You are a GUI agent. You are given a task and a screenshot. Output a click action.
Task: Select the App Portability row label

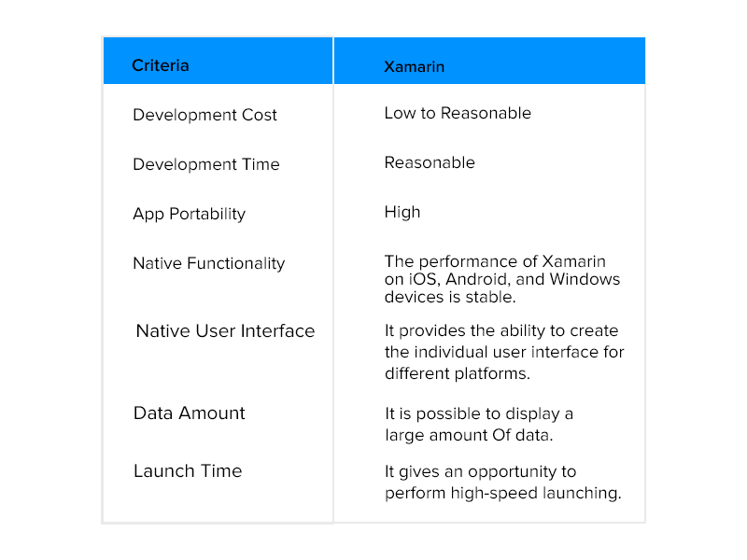click(x=189, y=214)
